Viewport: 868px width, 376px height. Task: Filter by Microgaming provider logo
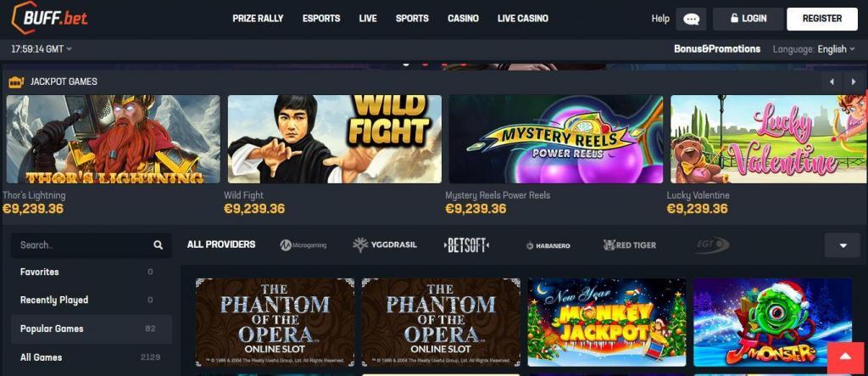point(303,245)
